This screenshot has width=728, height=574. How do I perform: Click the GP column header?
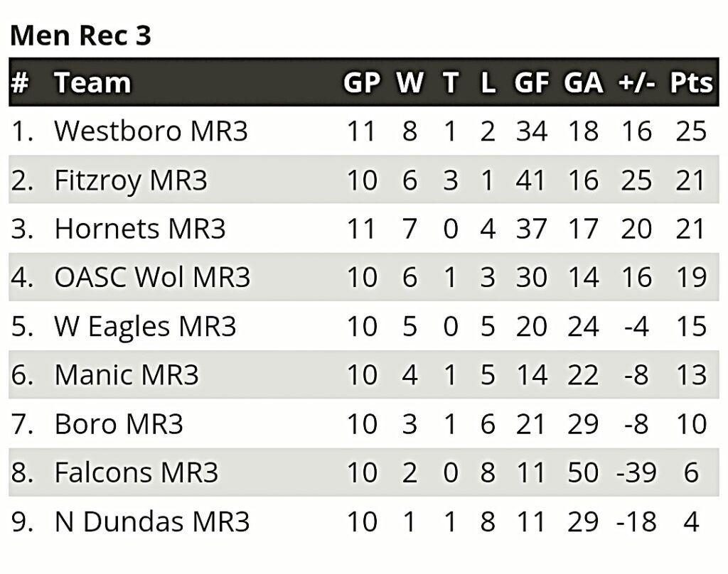point(362,83)
